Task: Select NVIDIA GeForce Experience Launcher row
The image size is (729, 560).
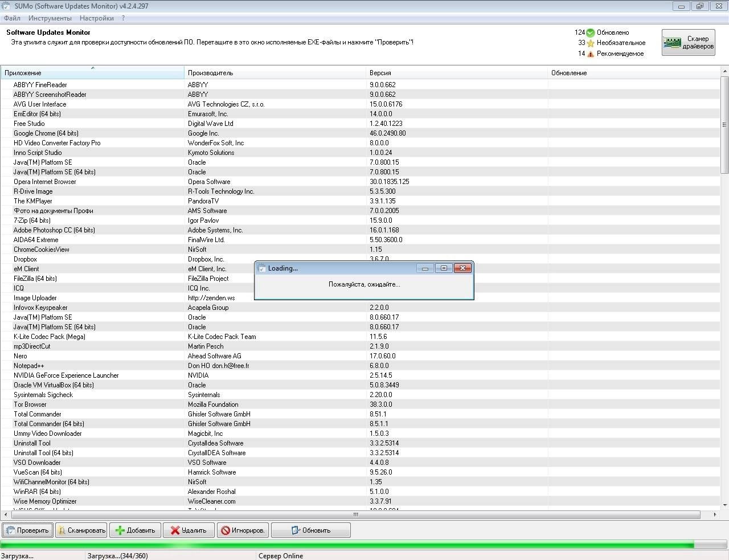Action: point(360,375)
